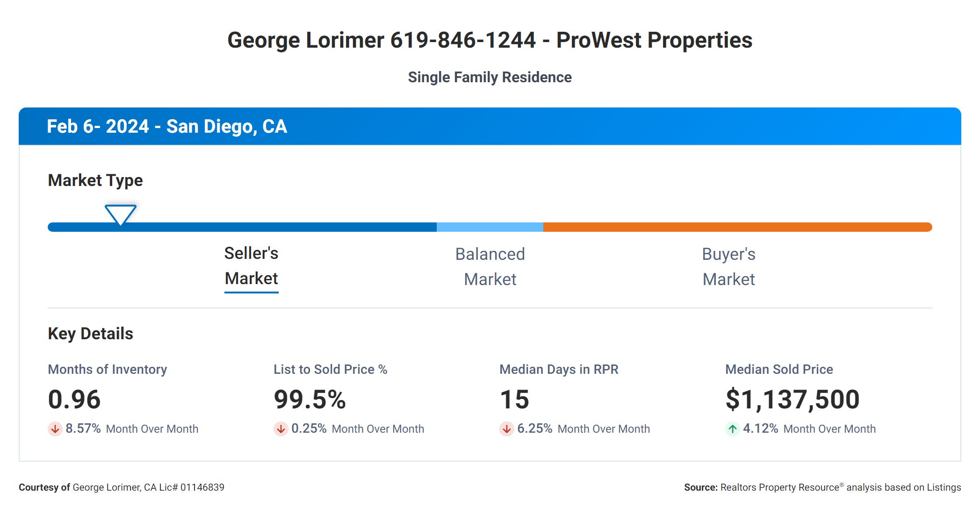Click the Courtesy of George Lorimer text
The height and width of the screenshot is (514, 980).
[122, 487]
